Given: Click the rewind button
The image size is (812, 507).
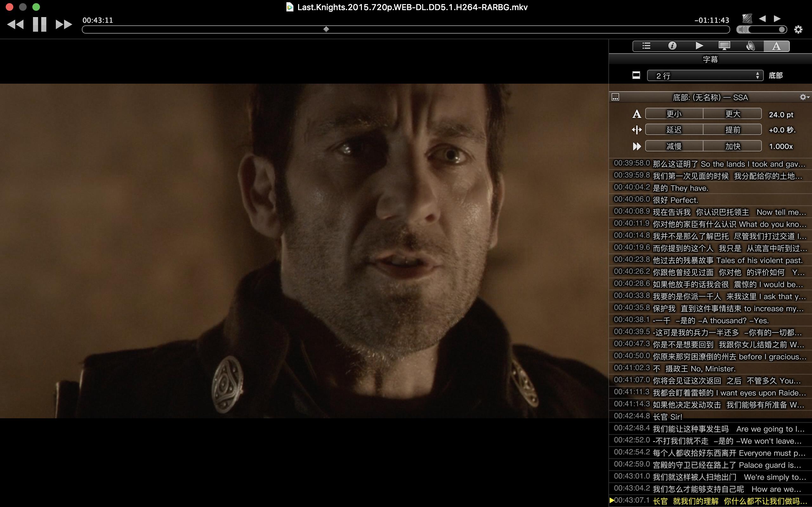Looking at the screenshot, I should (16, 24).
